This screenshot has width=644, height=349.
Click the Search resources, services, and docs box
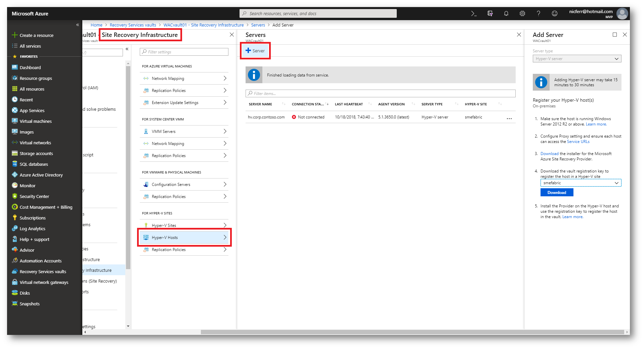point(318,13)
